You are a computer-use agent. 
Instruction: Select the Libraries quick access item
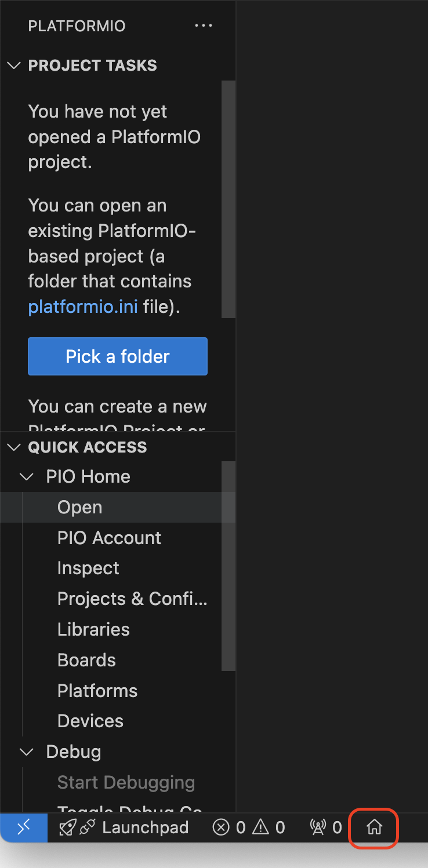tap(93, 629)
